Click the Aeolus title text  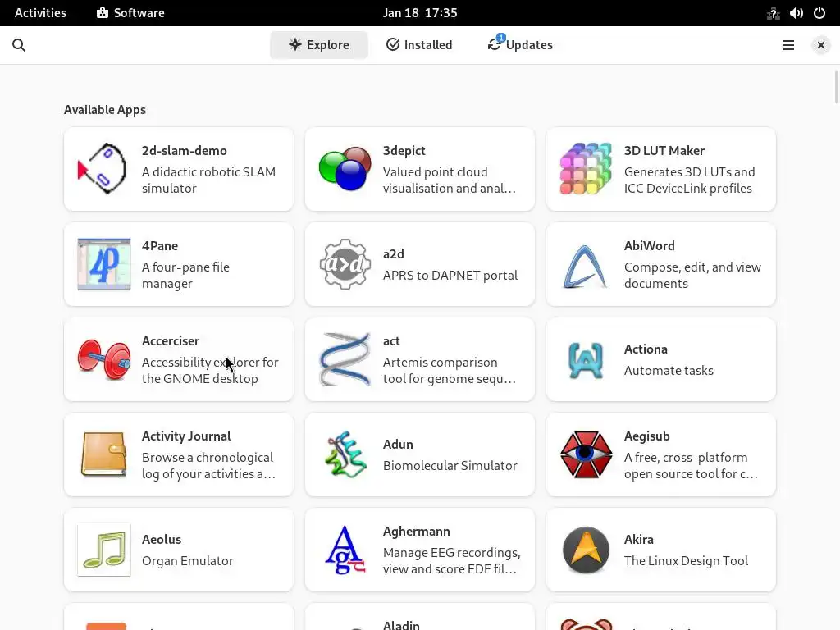[162, 540]
